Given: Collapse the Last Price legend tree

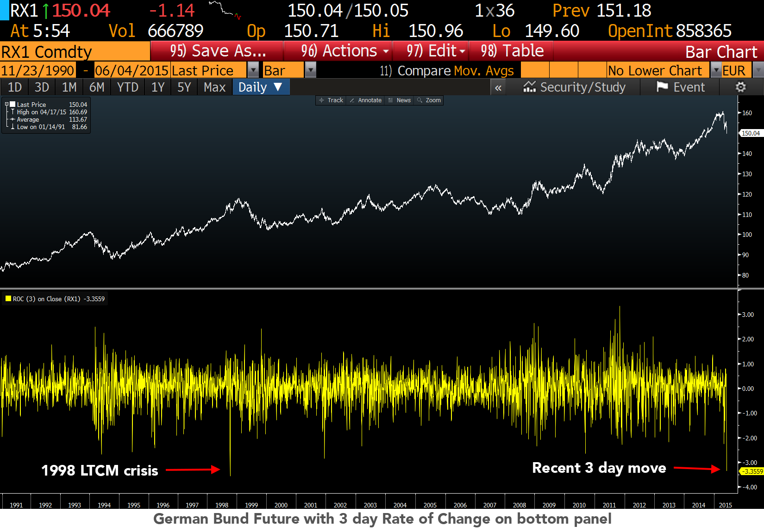Looking at the screenshot, I should [x=6, y=105].
